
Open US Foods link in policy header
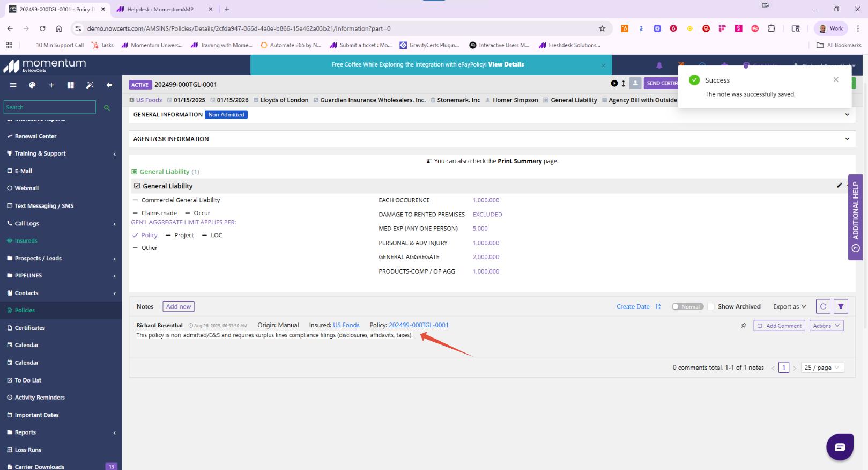(149, 100)
